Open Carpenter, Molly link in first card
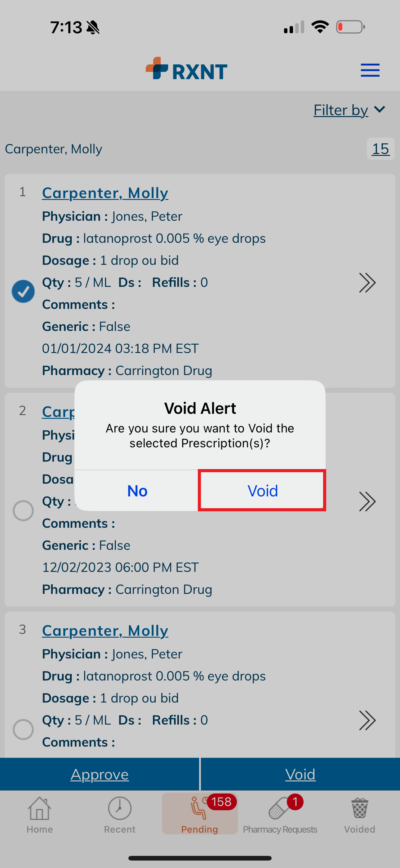400x868 pixels. pyautogui.click(x=105, y=193)
